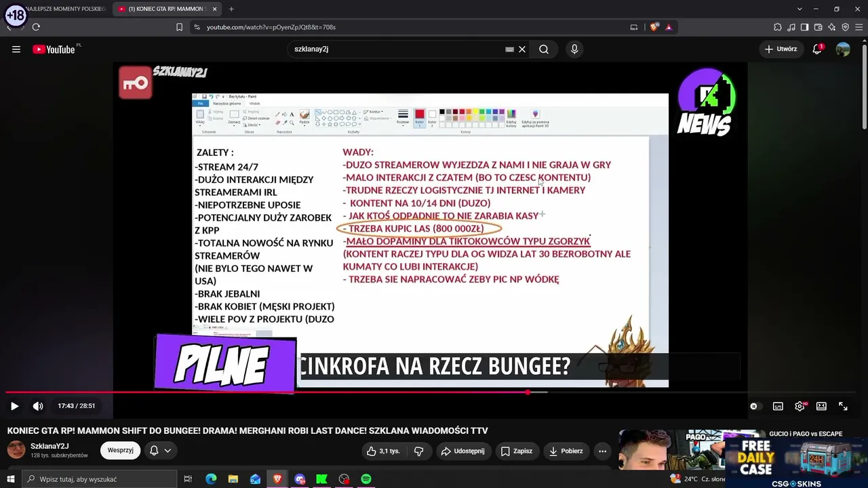Image resolution: width=868 pixels, height=488 pixels.
Task: Open the SZKLANAY2J channel watermark in video
Action: pyautogui.click(x=163, y=83)
